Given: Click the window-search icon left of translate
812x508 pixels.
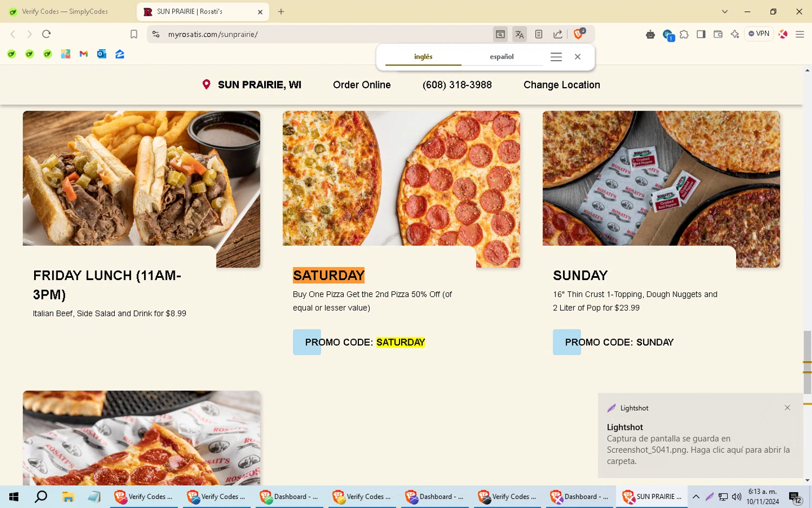Looking at the screenshot, I should pyautogui.click(x=500, y=34).
